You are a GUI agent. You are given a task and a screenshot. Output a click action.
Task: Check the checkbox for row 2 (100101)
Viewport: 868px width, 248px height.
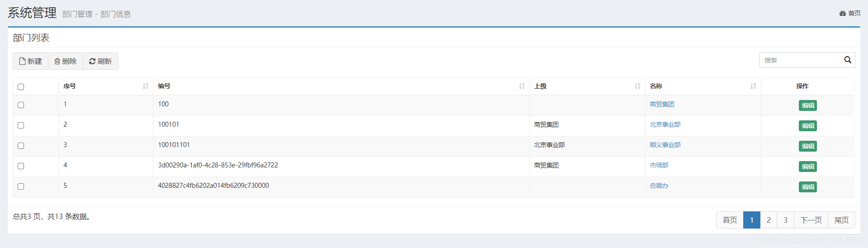[21, 125]
